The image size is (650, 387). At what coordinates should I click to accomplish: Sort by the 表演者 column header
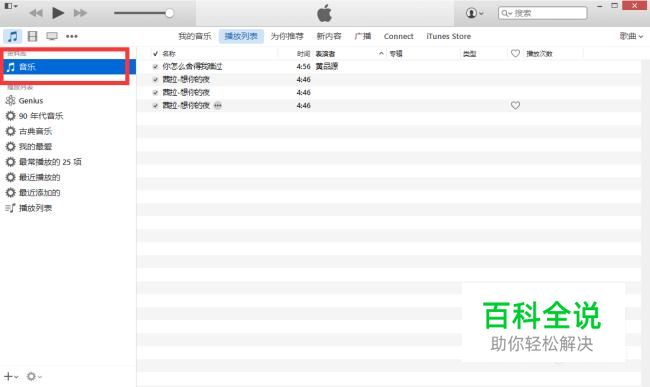325,53
